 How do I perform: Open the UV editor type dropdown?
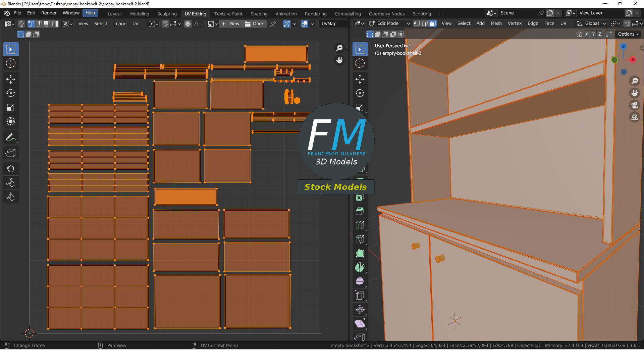click(9, 24)
